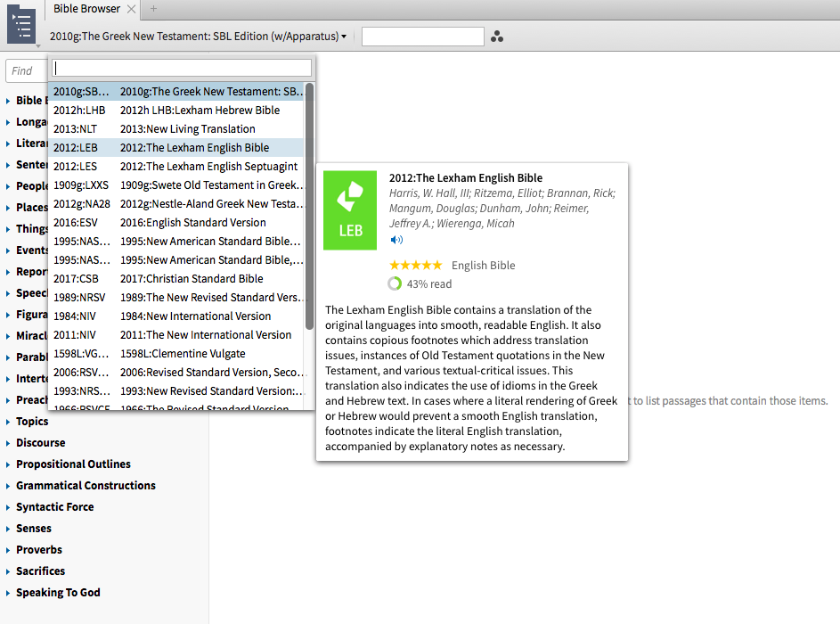Close the Bible Browser tab

click(x=131, y=9)
